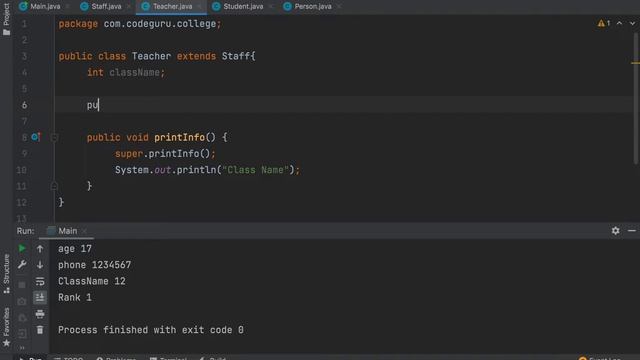This screenshot has height=360, width=640.
Task: Click line number 6 in gutter
Action: click(24, 105)
